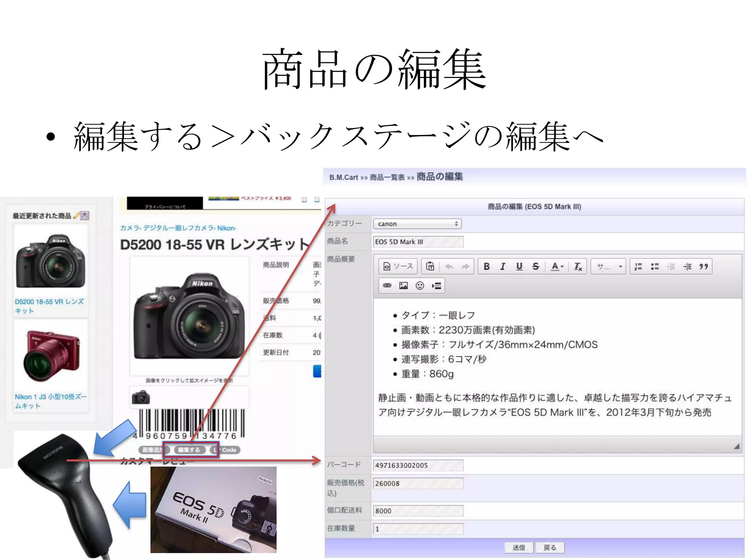The width and height of the screenshot is (747, 560).
Task: Click the 商品一覧表 breadcrumb link
Action: (x=387, y=177)
